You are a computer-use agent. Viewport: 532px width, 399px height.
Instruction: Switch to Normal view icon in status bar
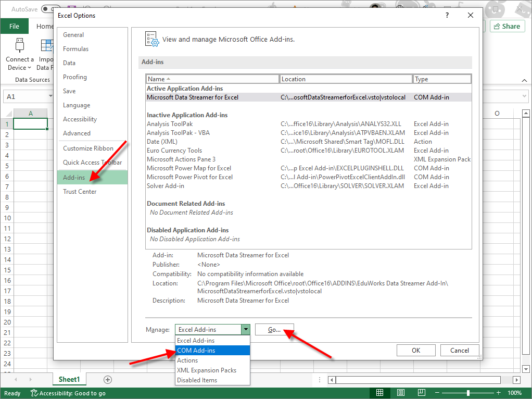pyautogui.click(x=379, y=393)
